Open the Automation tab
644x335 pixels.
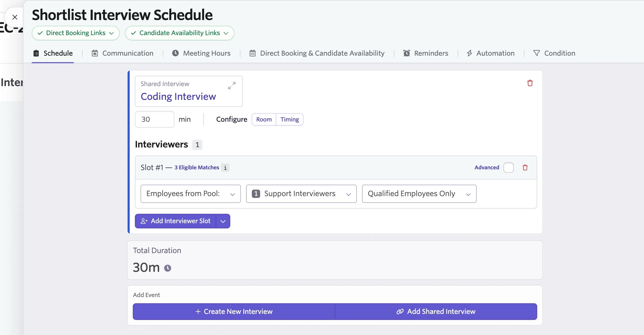click(x=490, y=53)
